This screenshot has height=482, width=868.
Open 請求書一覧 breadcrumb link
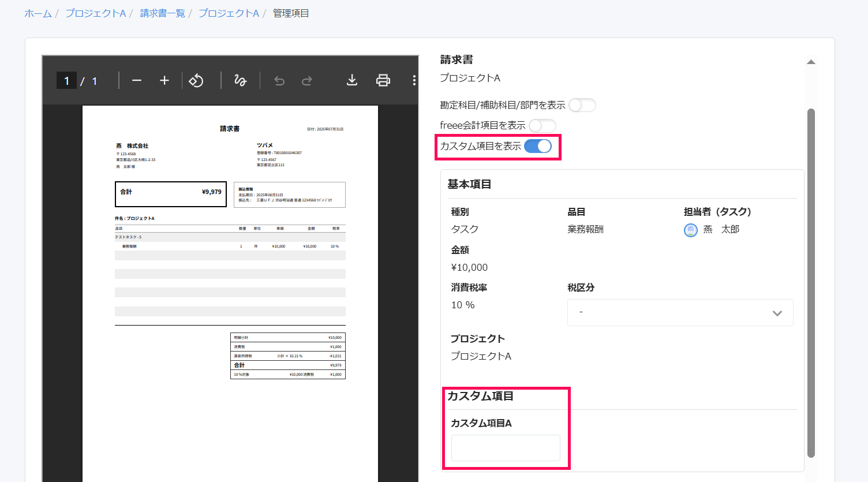(163, 13)
